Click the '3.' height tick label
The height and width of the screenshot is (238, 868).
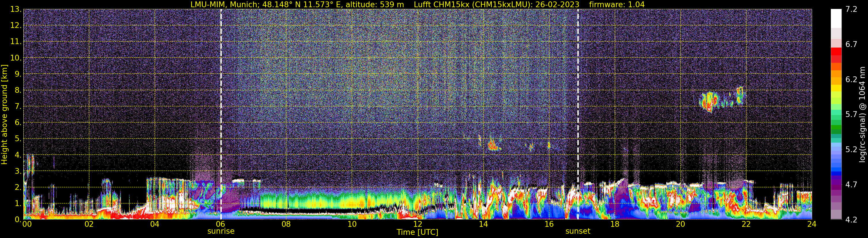point(18,171)
